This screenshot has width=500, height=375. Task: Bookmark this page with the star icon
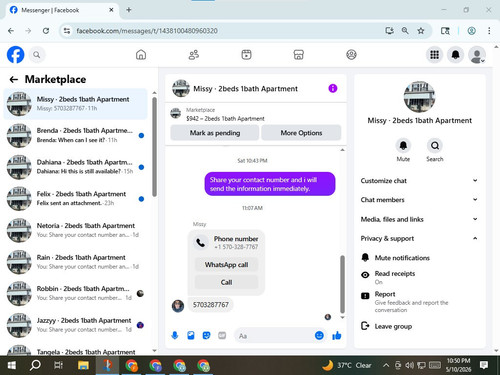(x=421, y=31)
